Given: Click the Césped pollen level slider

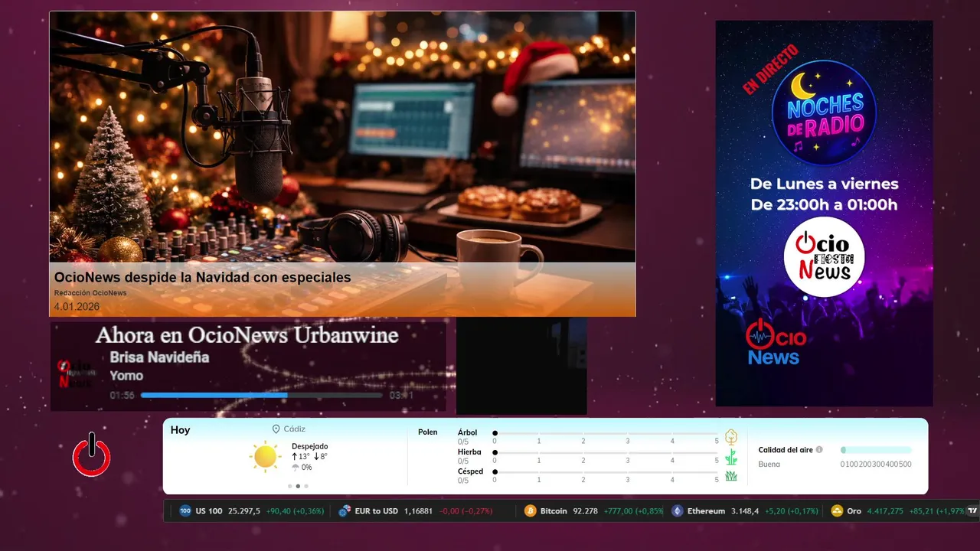Looking at the screenshot, I should [x=606, y=472].
